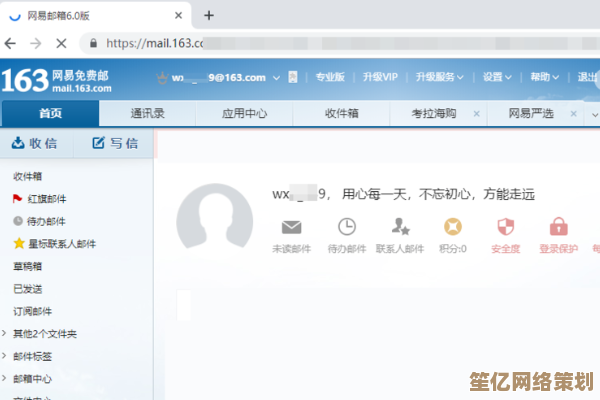This screenshot has width=600, height=400.
Task: Click the 收信 receive mail button
Action: (x=35, y=143)
